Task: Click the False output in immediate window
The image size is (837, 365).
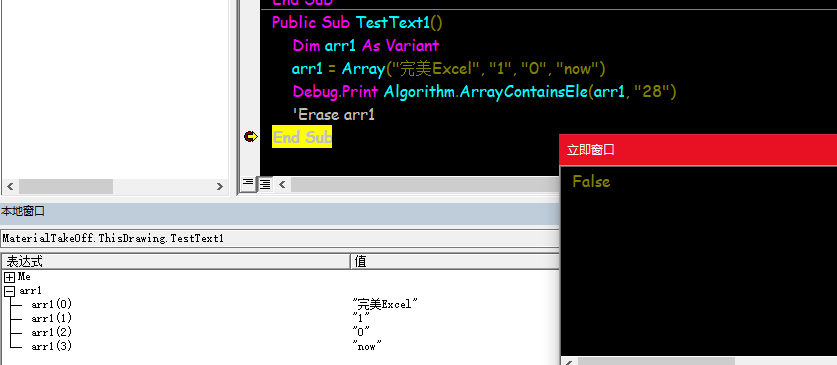Action: (591, 181)
